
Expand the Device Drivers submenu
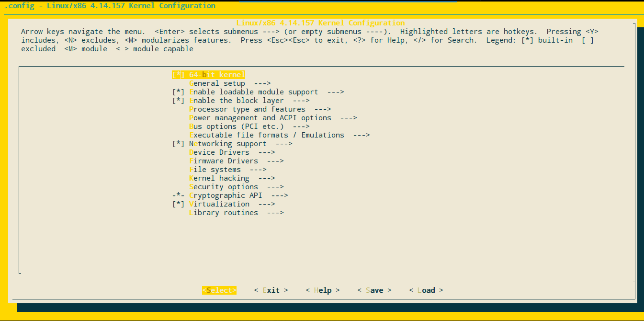tap(219, 152)
